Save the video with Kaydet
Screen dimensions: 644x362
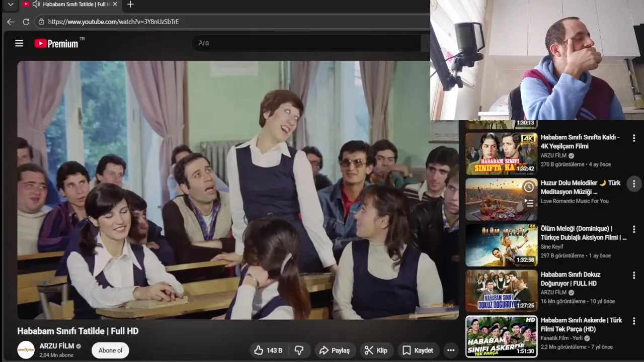tap(418, 350)
